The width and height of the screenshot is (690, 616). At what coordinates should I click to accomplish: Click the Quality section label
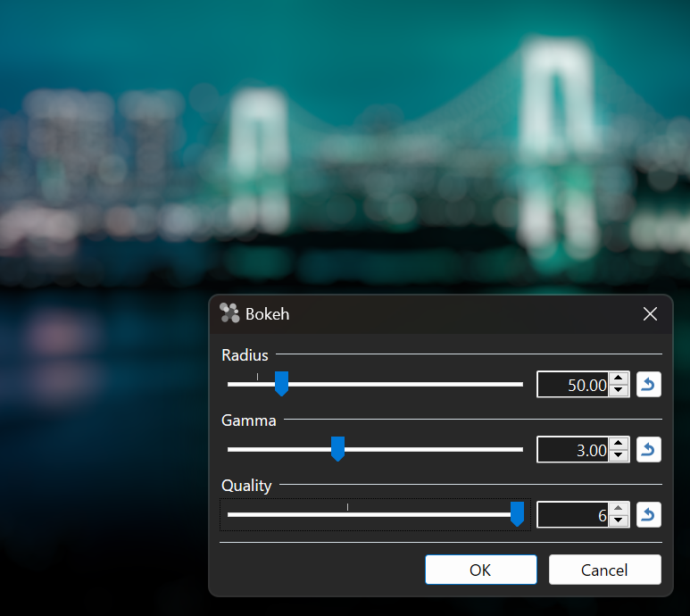246,486
